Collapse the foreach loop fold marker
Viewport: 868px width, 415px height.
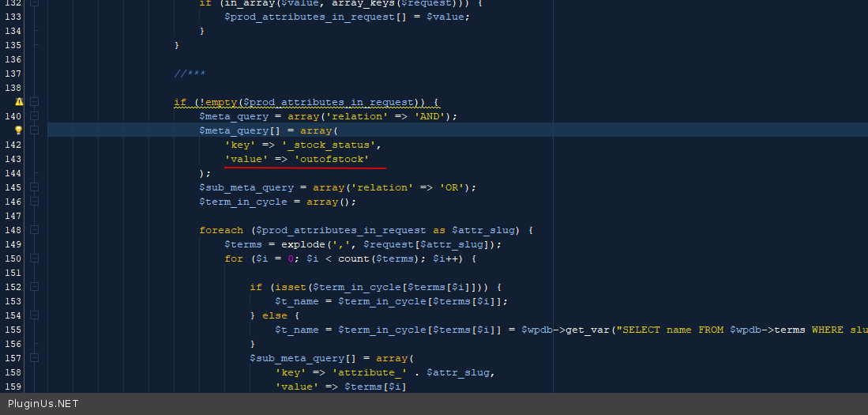pos(35,231)
